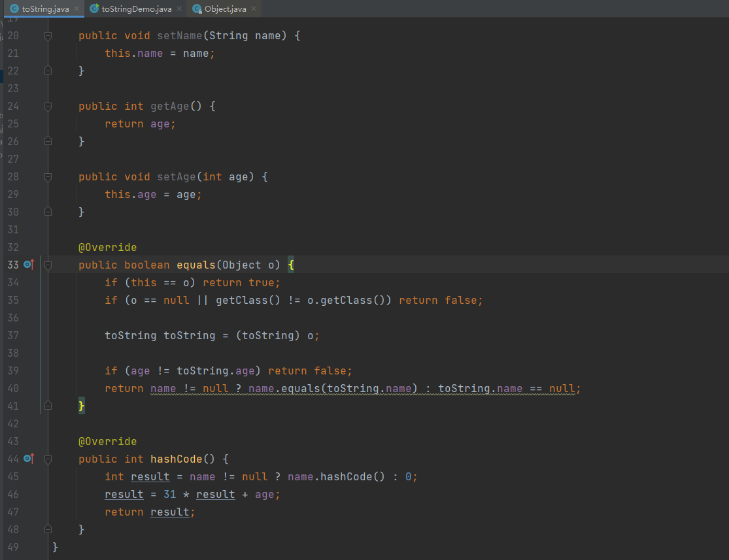Click 'name.hashCode()' on line 45
The width and height of the screenshot is (729, 560).
pyautogui.click(x=336, y=477)
